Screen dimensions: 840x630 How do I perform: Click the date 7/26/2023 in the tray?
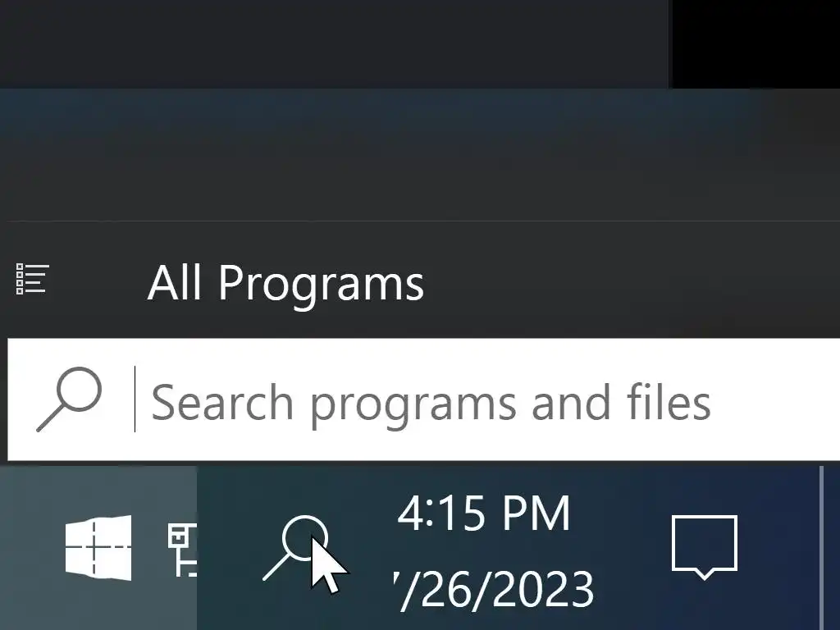point(493,589)
